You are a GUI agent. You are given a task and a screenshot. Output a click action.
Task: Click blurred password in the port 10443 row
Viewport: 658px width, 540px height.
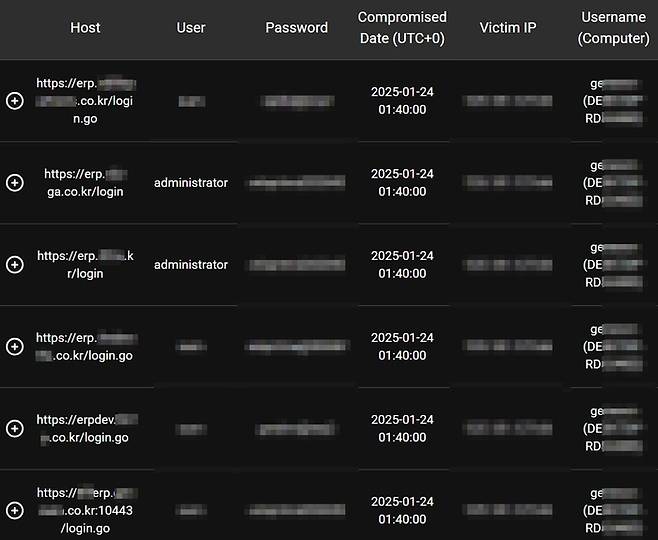297,511
